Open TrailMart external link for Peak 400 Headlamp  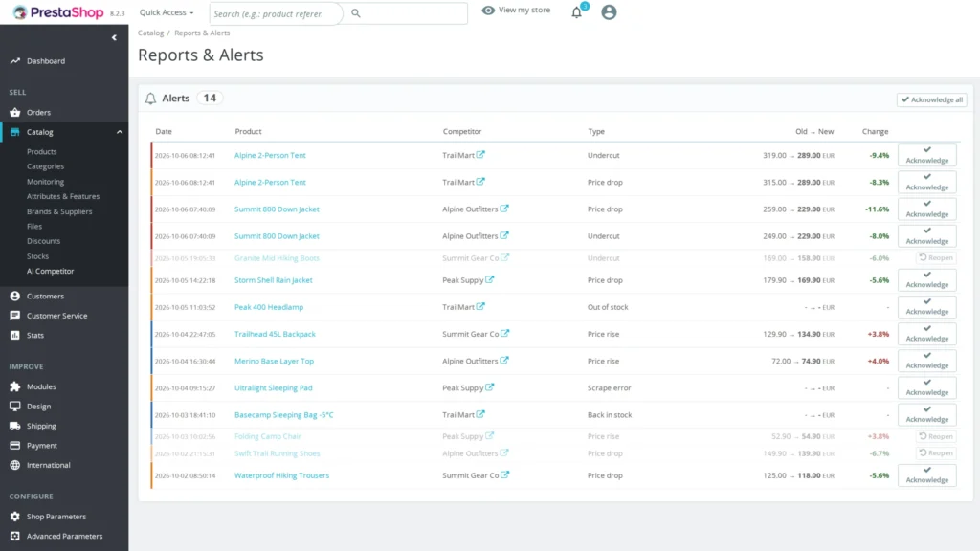(480, 306)
